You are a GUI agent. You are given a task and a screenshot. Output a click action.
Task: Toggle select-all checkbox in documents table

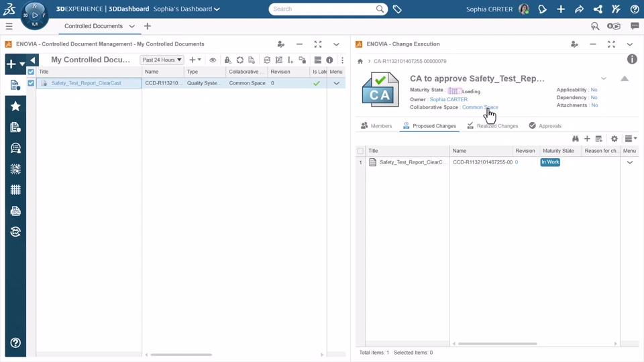31,72
